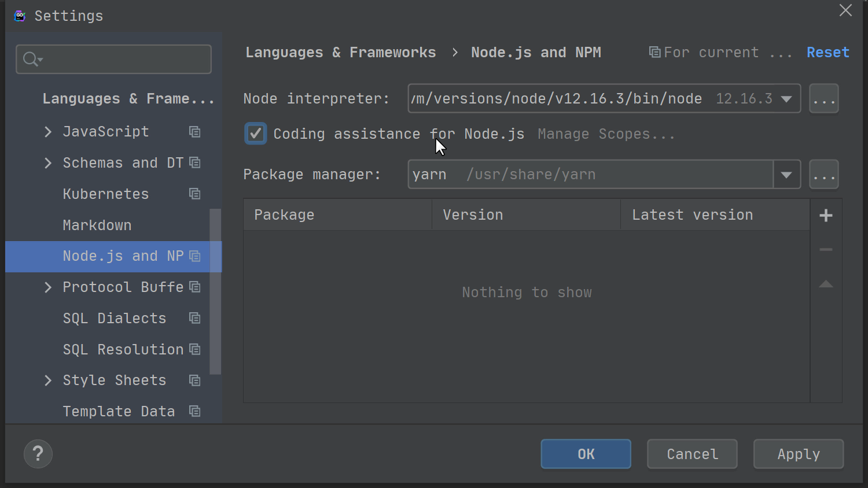The width and height of the screenshot is (868, 488).
Task: Apply the current settings
Action: point(798,454)
